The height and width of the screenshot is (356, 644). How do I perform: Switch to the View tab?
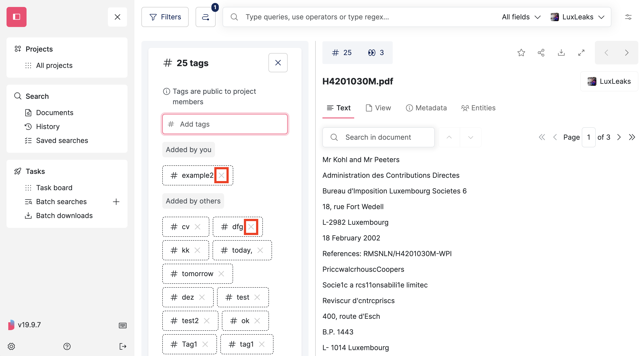click(x=379, y=108)
